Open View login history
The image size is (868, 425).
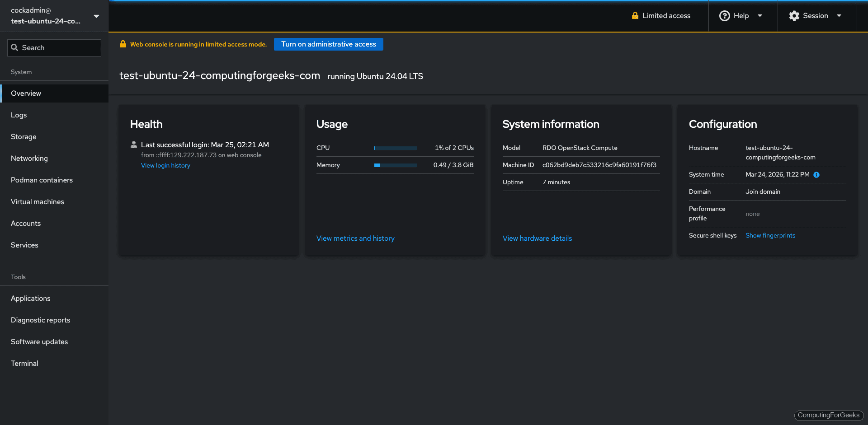click(x=165, y=165)
